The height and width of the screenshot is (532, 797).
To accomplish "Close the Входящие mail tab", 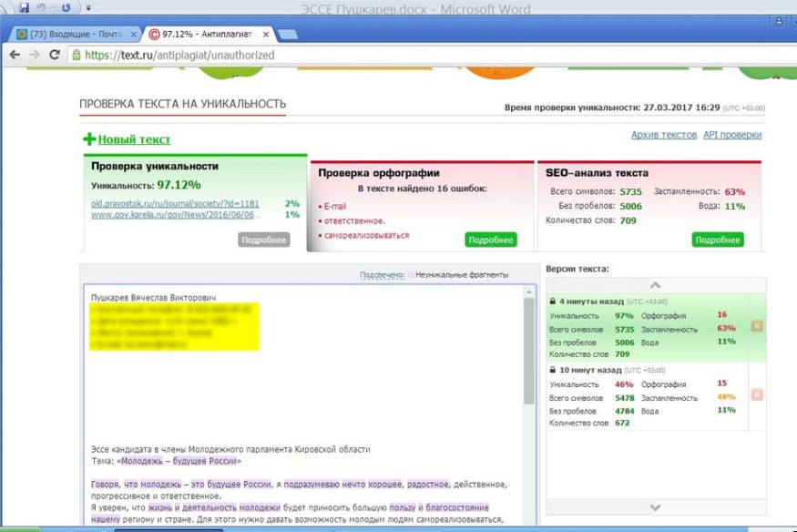I will click(x=134, y=35).
